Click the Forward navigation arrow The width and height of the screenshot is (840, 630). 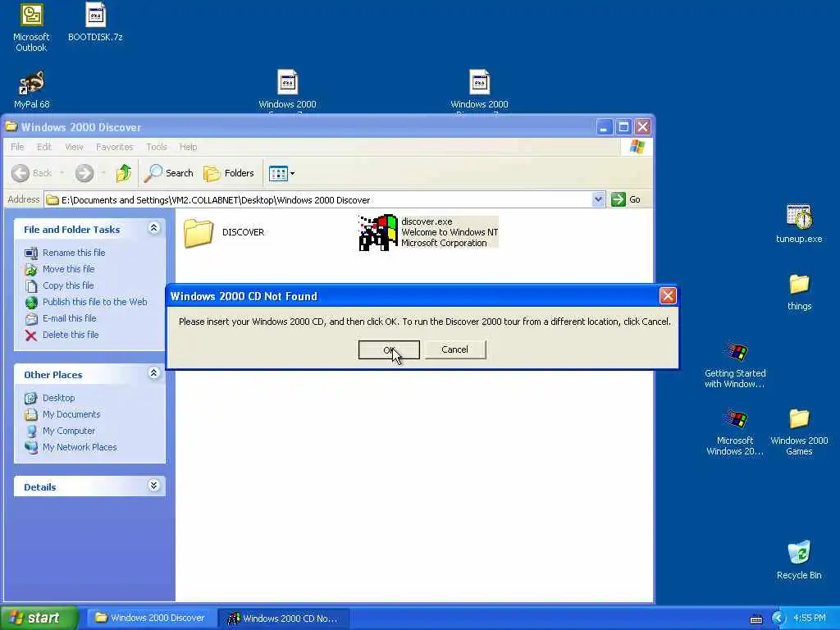point(84,173)
